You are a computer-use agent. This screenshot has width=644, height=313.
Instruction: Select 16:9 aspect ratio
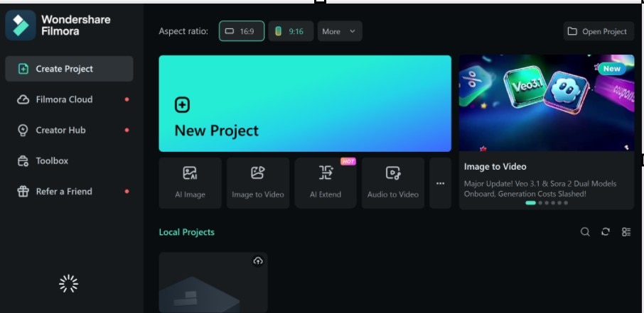click(242, 31)
